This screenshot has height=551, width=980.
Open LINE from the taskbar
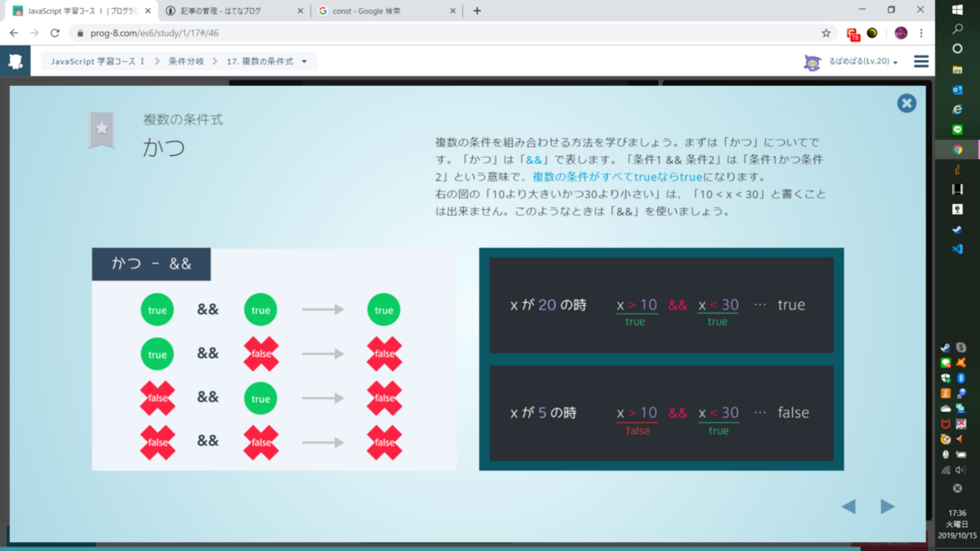pos(957,130)
